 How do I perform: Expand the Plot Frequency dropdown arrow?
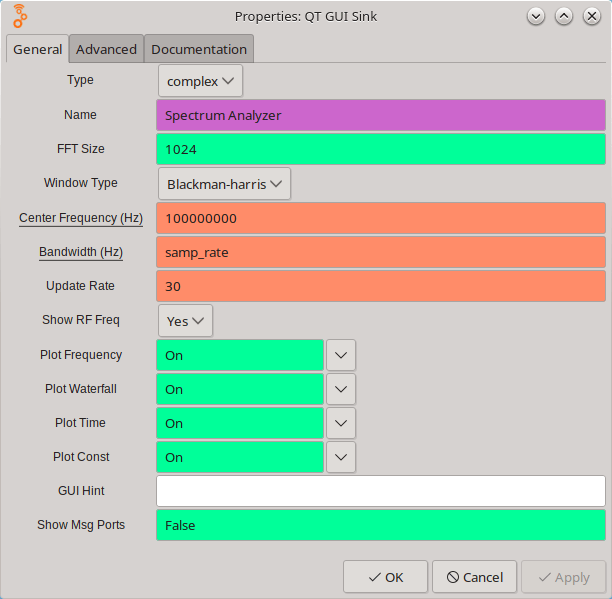coord(341,355)
